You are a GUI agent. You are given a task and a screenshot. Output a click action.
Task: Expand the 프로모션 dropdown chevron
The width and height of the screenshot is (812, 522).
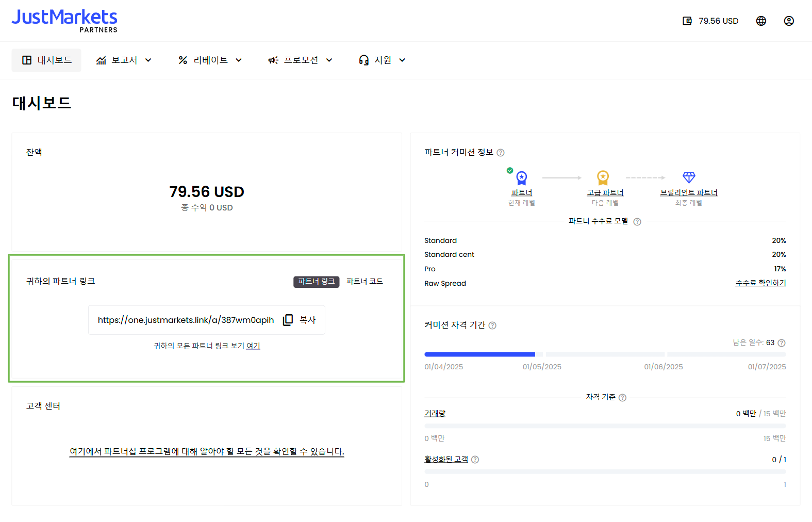[x=329, y=60]
